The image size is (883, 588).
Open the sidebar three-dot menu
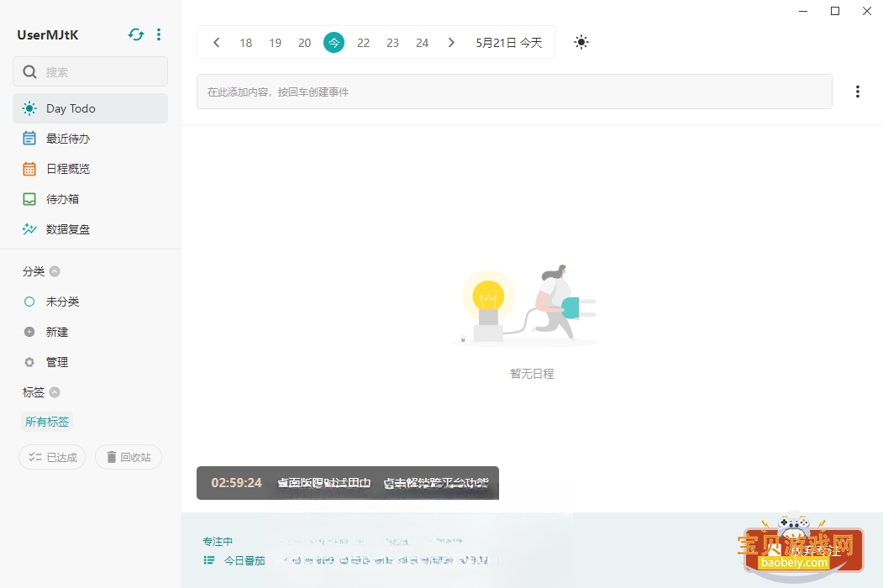159,35
